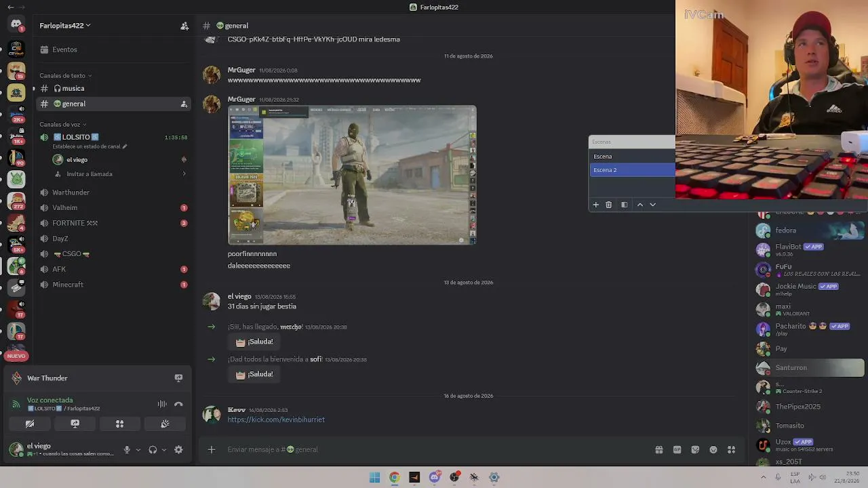Screen dimensions: 868x488
Task: Open ThePipex2025 in the member list
Action: coord(810,407)
